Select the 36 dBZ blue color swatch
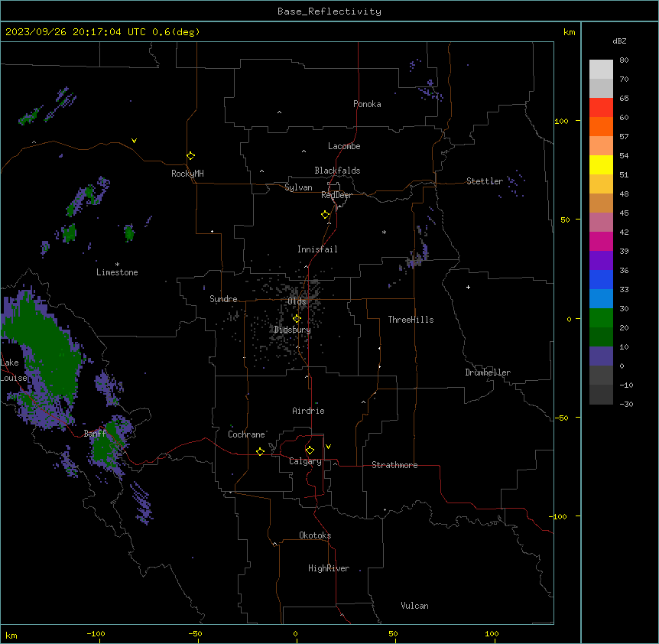659x644 pixels. point(601,279)
